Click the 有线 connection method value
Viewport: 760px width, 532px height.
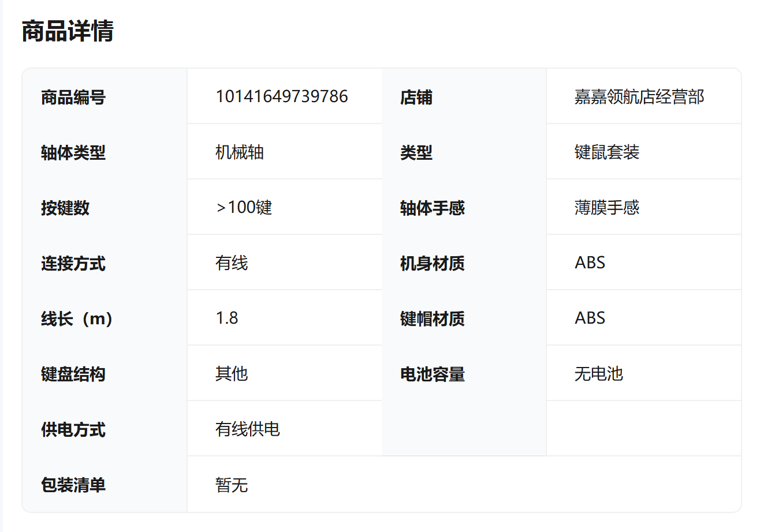[232, 263]
